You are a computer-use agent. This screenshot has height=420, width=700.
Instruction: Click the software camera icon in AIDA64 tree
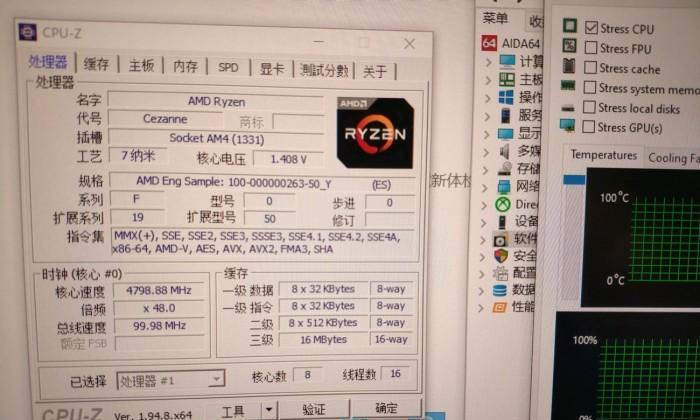tap(500, 240)
